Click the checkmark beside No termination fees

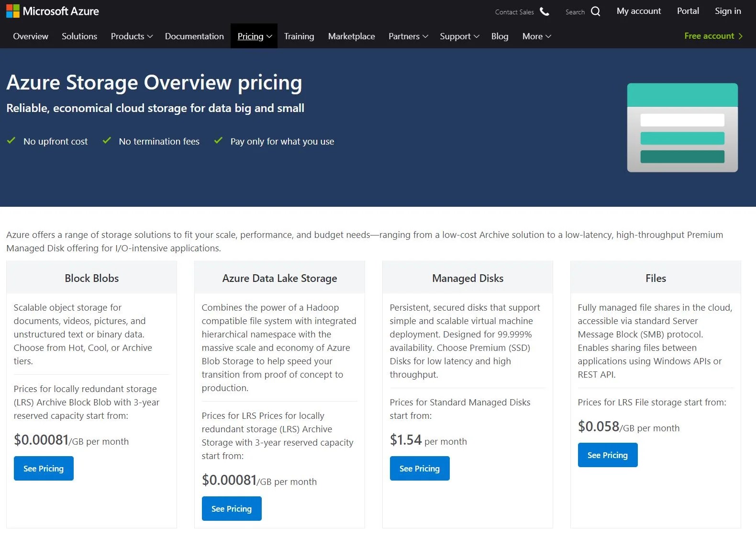point(107,140)
